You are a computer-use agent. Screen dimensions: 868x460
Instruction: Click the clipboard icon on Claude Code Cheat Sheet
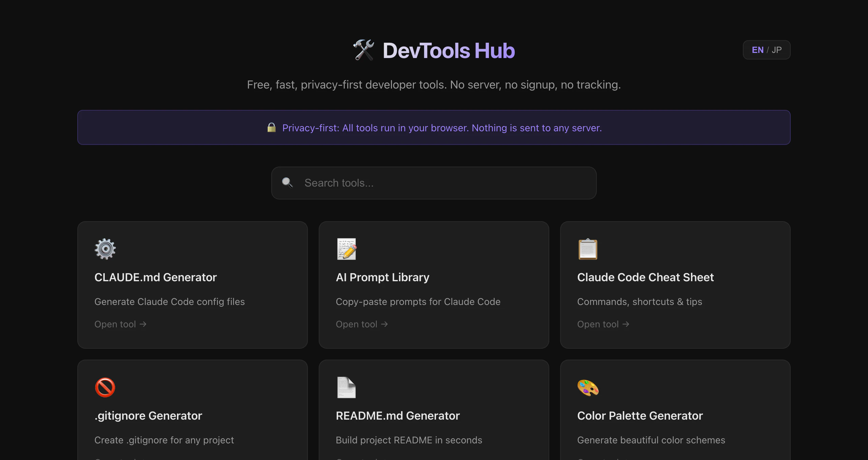(588, 249)
